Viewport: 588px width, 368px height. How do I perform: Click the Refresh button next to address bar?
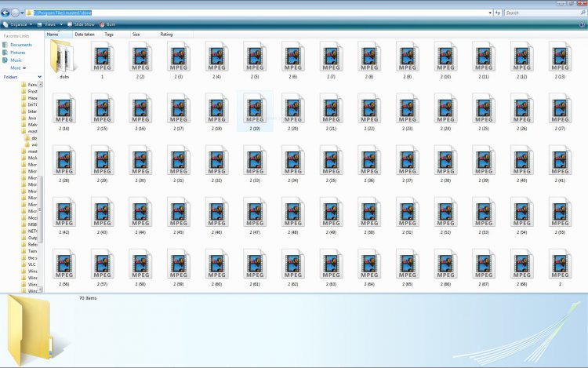coord(498,13)
